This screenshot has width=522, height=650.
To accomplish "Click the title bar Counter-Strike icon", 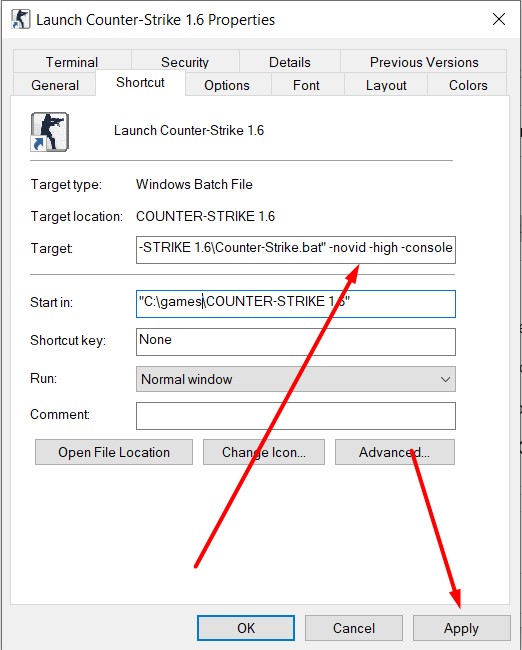I will point(21,19).
